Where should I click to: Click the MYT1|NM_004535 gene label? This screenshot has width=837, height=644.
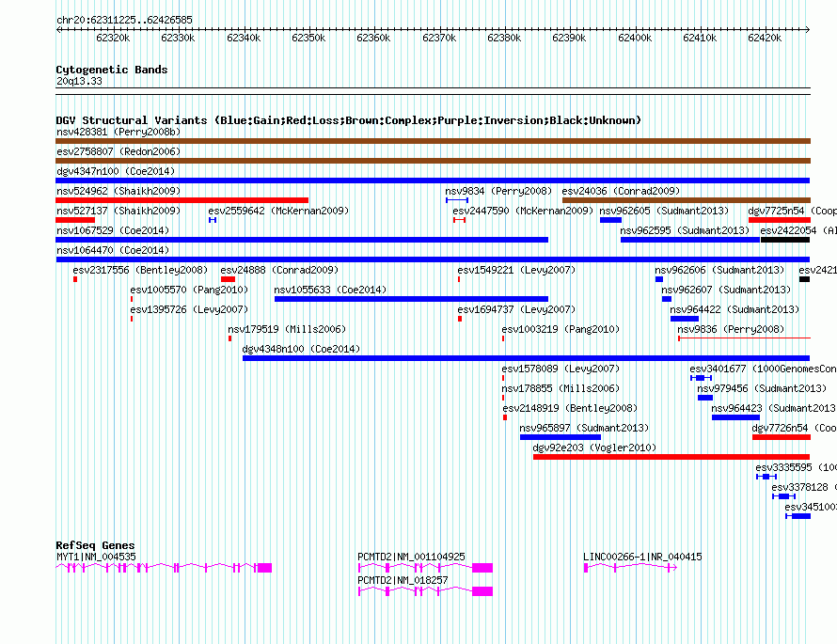pyautogui.click(x=96, y=557)
